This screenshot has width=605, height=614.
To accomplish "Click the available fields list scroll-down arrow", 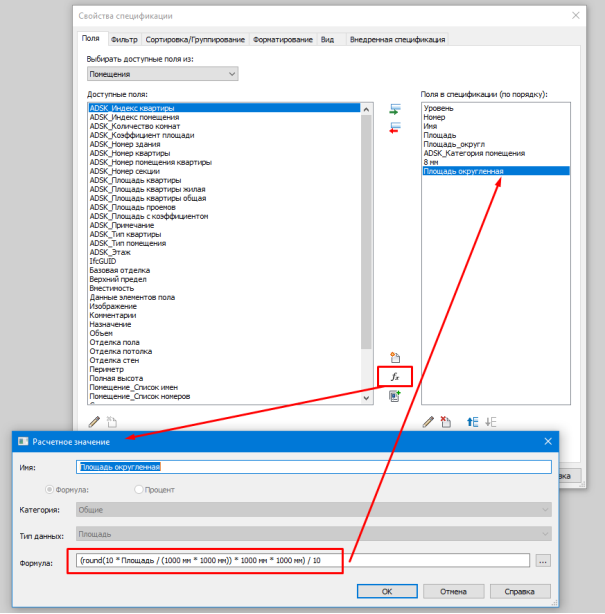I will tap(366, 398).
